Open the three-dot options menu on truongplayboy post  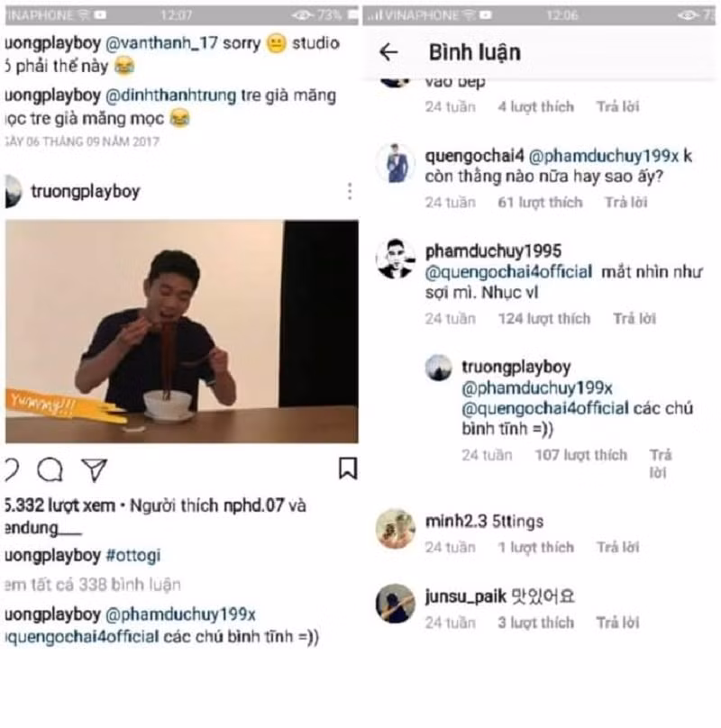350,191
